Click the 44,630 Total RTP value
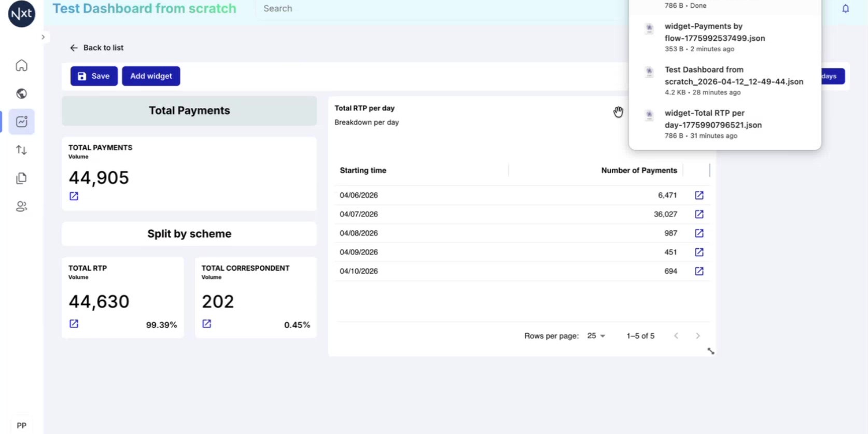 tap(99, 301)
